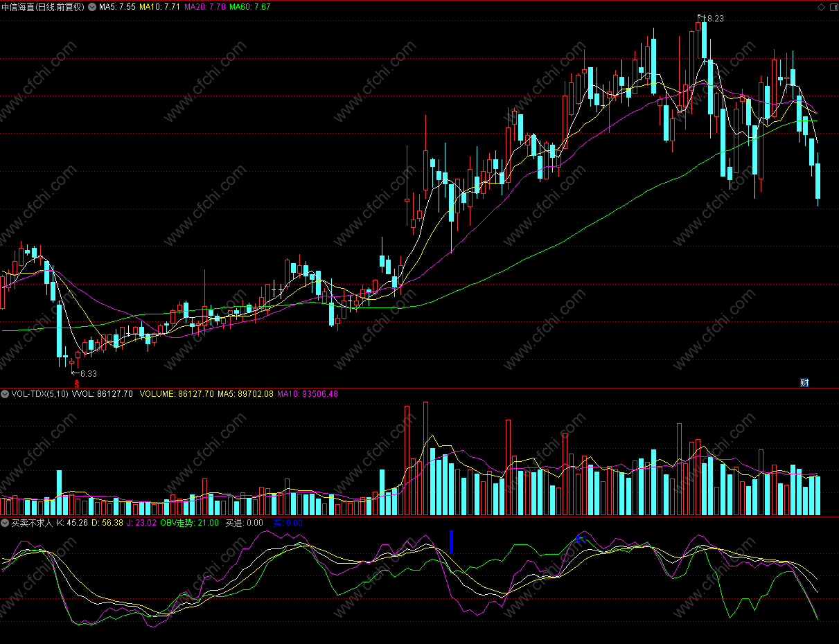Click the volume MA10: 93506.48 label
Viewport: 839px width, 644px height.
pyautogui.click(x=308, y=394)
